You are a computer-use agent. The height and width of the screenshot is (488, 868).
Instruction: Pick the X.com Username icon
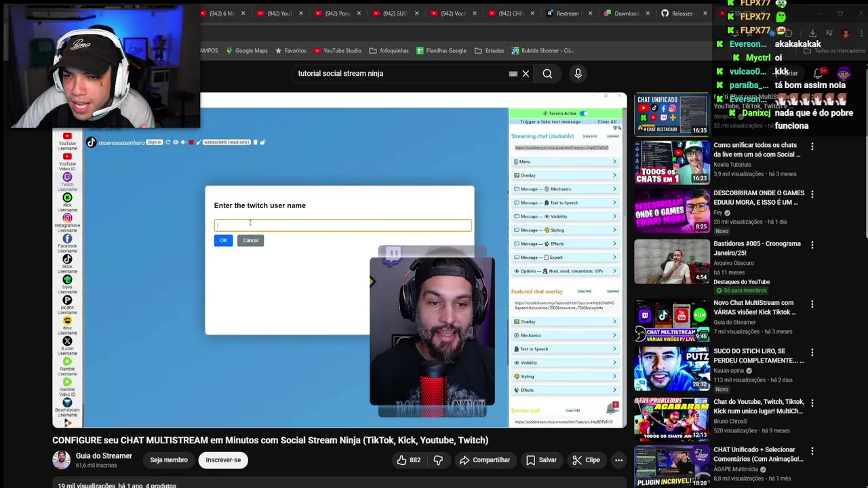67,341
